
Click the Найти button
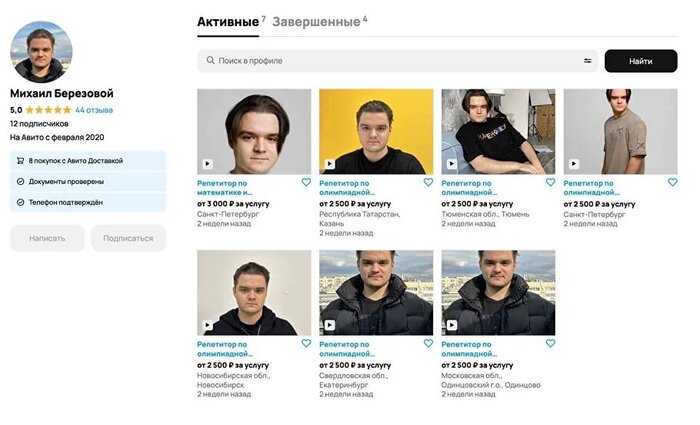(641, 61)
